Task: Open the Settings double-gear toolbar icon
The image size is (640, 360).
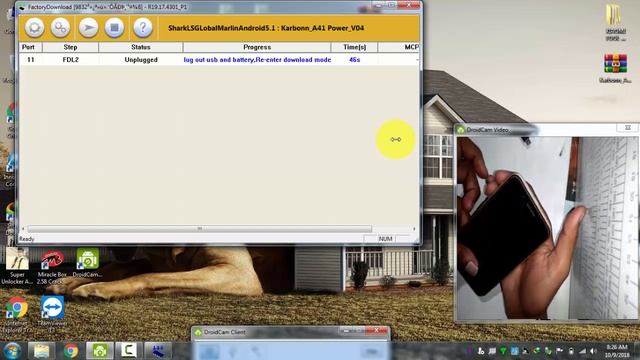Action: [x=60, y=28]
